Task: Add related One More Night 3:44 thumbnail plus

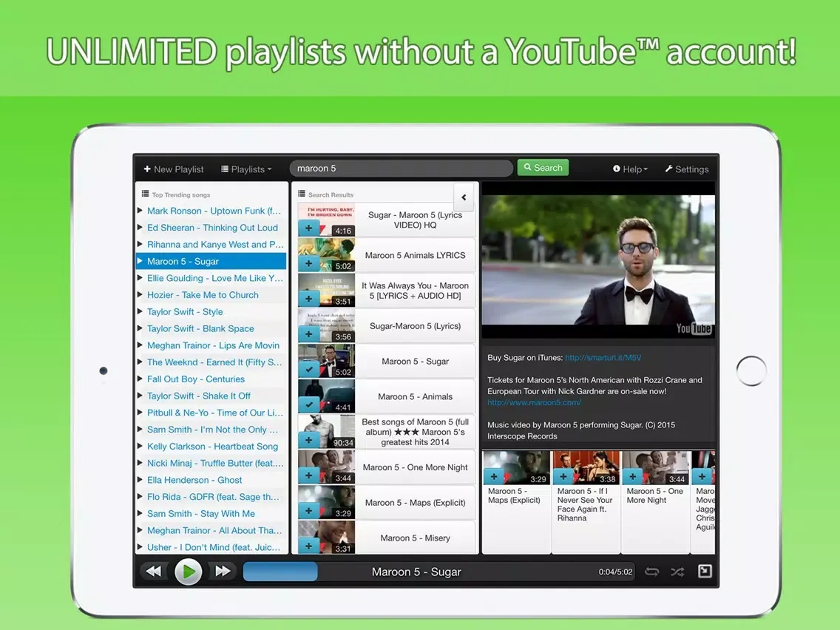Action: 632,476
